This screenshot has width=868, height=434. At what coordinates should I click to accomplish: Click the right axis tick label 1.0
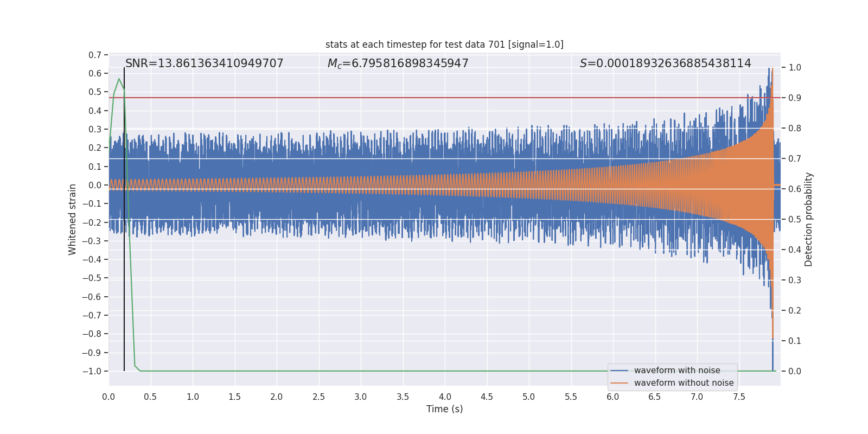(x=795, y=67)
